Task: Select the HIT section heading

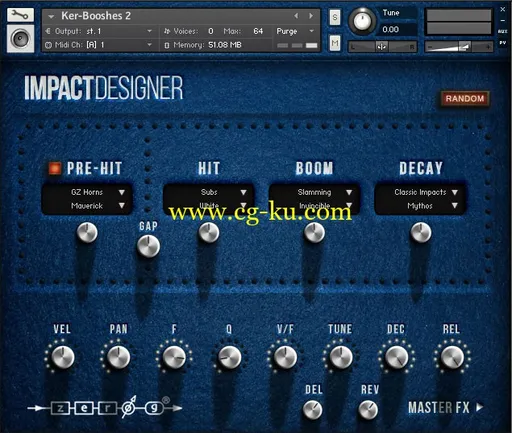Action: (209, 168)
